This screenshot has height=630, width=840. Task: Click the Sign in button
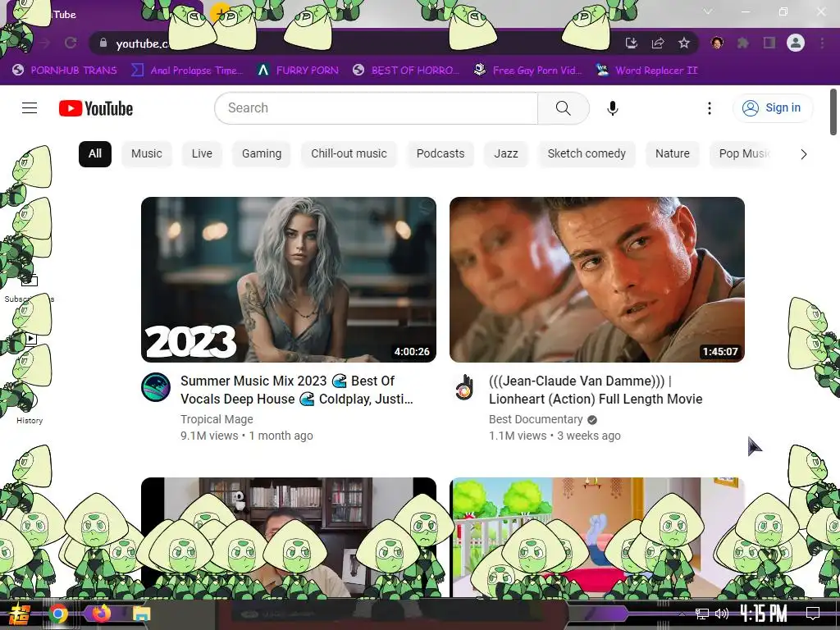(772, 107)
